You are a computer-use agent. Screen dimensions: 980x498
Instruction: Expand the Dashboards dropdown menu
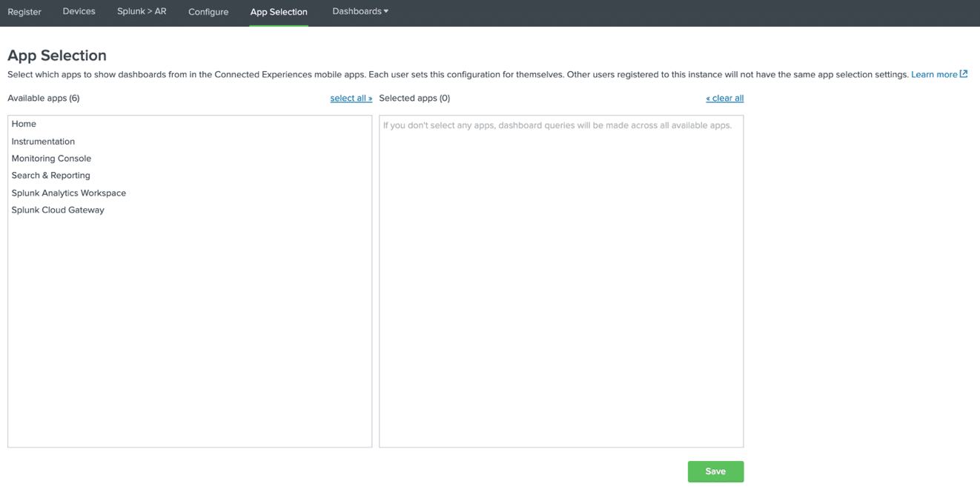tap(360, 12)
